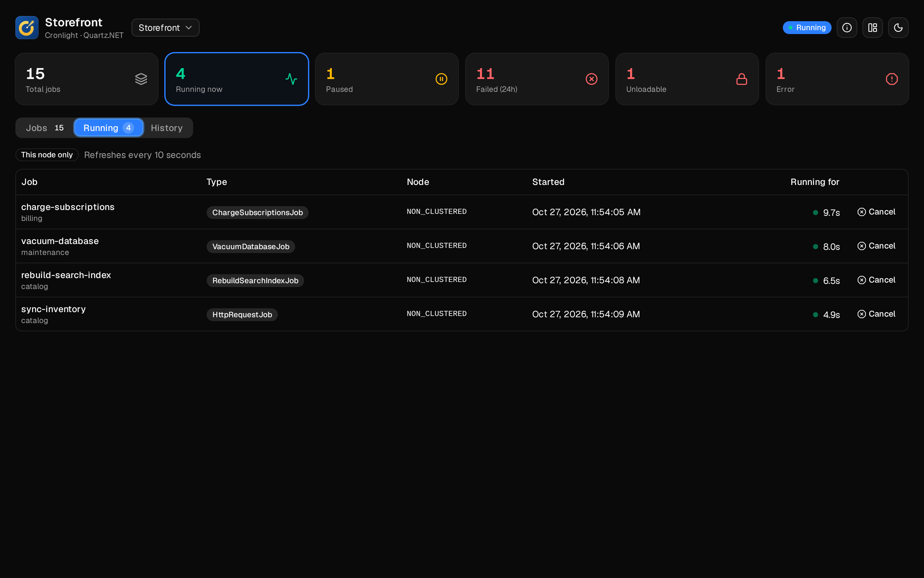
Task: Cancel the charge-subscriptions job
Action: tap(876, 212)
